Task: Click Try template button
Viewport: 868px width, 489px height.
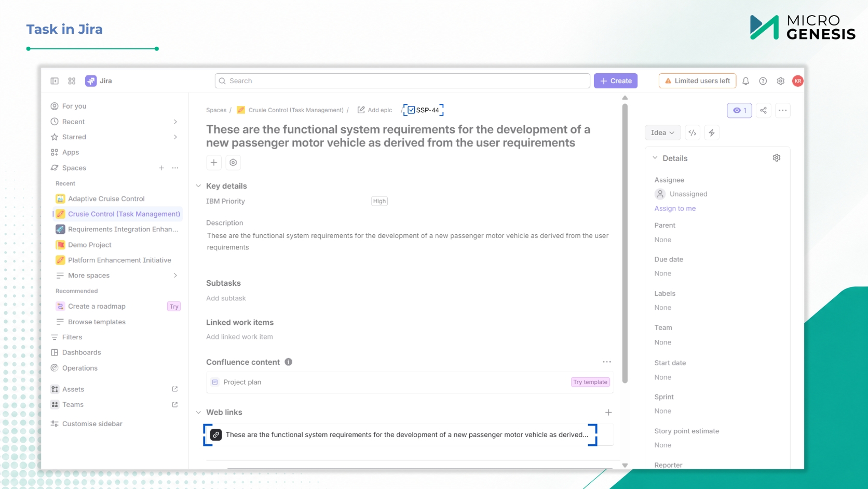Action: coord(590,382)
